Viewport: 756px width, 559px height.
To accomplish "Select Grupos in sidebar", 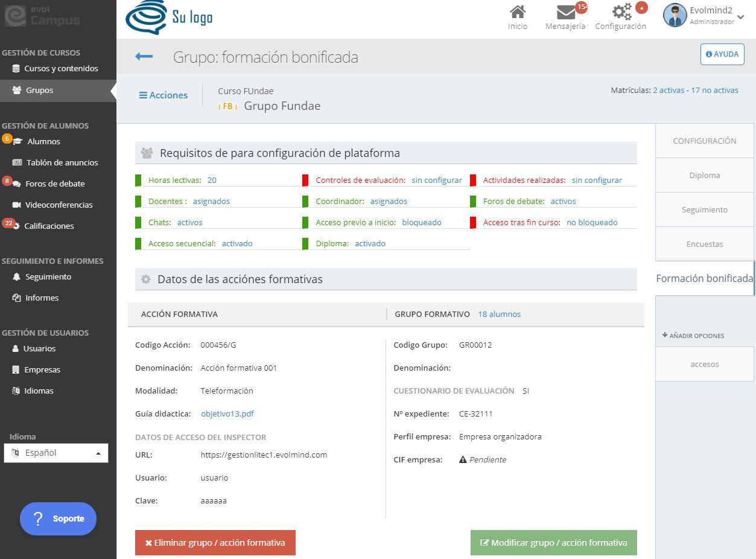I will pos(58,91).
